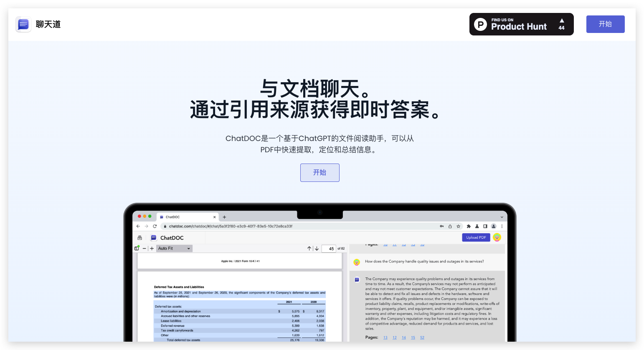Click the main headline 与文档聊天。
Viewport: 644px width, 350px height.
[315, 88]
